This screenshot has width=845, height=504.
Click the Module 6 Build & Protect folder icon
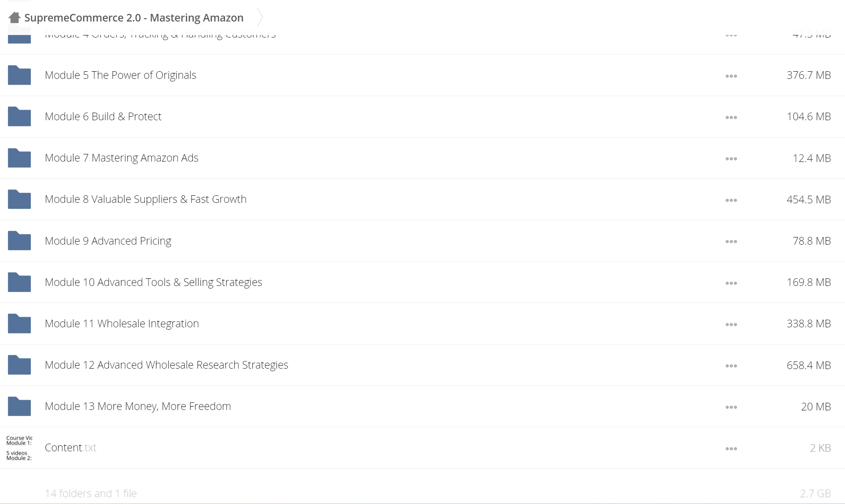(x=19, y=116)
